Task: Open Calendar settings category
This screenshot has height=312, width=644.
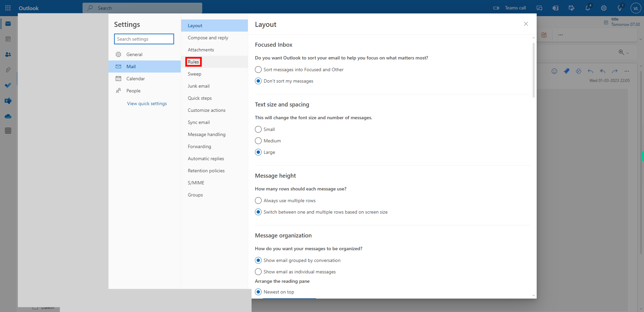Action: pos(145,79)
